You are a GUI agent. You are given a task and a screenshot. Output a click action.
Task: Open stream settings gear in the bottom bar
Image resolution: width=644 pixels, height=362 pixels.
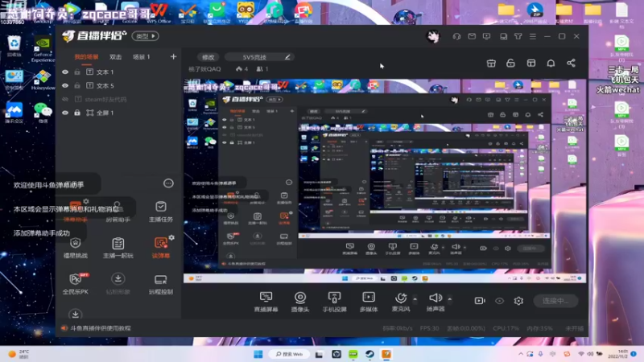pos(518,301)
